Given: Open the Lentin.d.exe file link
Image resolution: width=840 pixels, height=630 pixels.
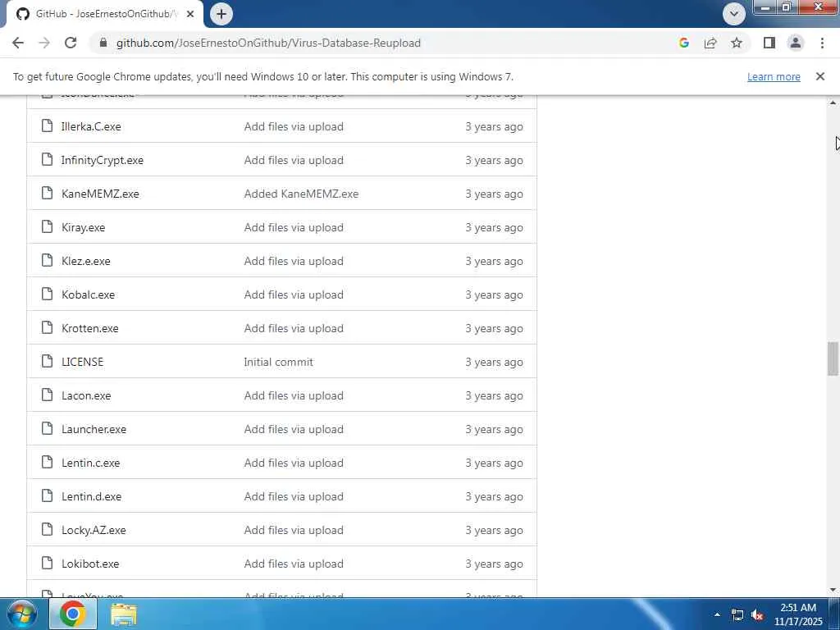Looking at the screenshot, I should click(92, 496).
